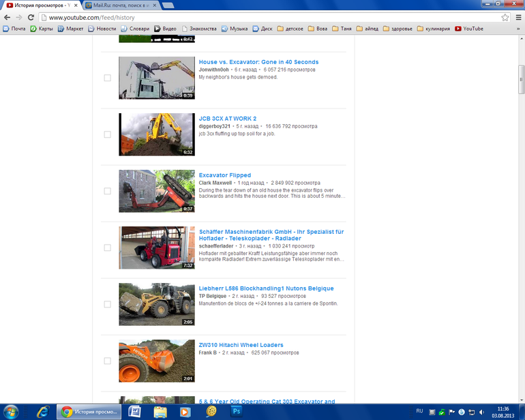The height and width of the screenshot is (420, 525).
Task: Visit the Clark Maxwell channel
Action: pyautogui.click(x=215, y=183)
